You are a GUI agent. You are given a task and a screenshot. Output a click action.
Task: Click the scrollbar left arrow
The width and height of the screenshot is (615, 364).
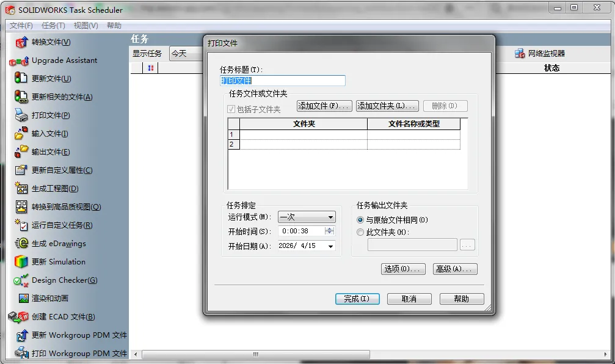click(136, 354)
